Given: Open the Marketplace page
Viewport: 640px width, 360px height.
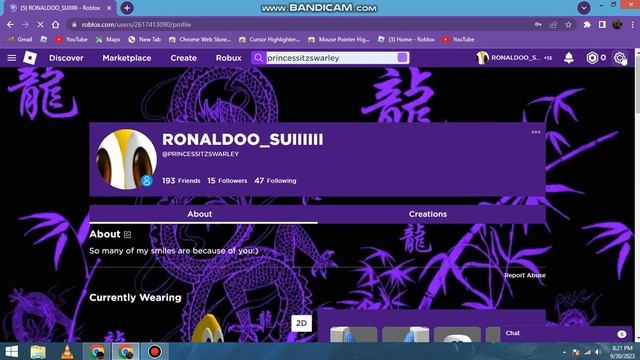Looking at the screenshot, I should (127, 58).
